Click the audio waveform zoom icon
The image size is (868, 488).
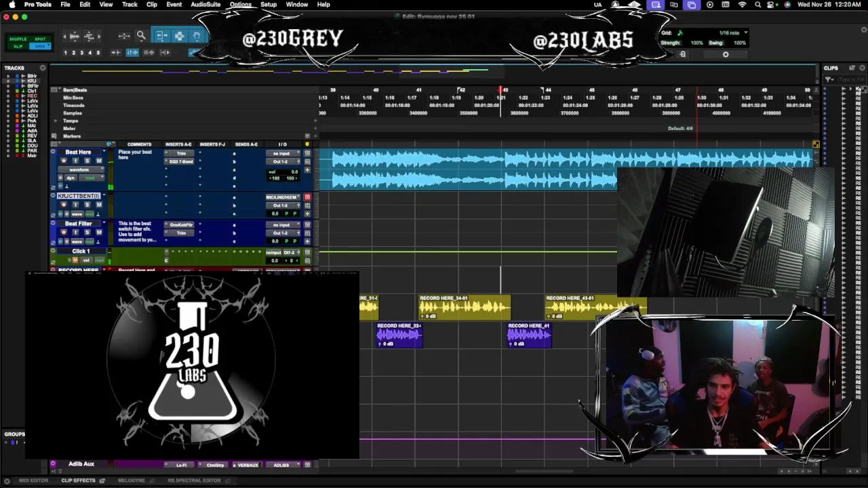tap(75, 36)
